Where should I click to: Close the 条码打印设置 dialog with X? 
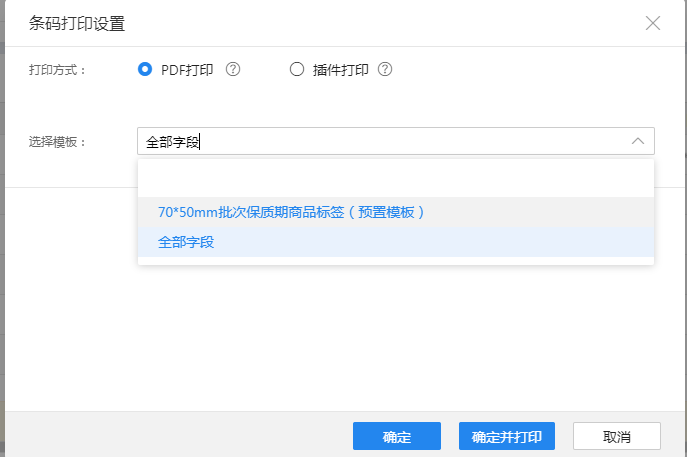tap(653, 23)
